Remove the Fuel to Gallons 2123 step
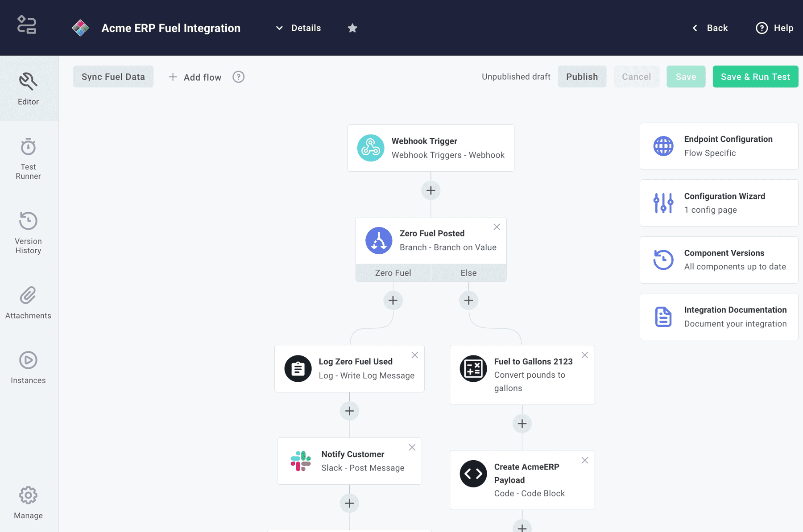This screenshot has height=532, width=803. 584,355
